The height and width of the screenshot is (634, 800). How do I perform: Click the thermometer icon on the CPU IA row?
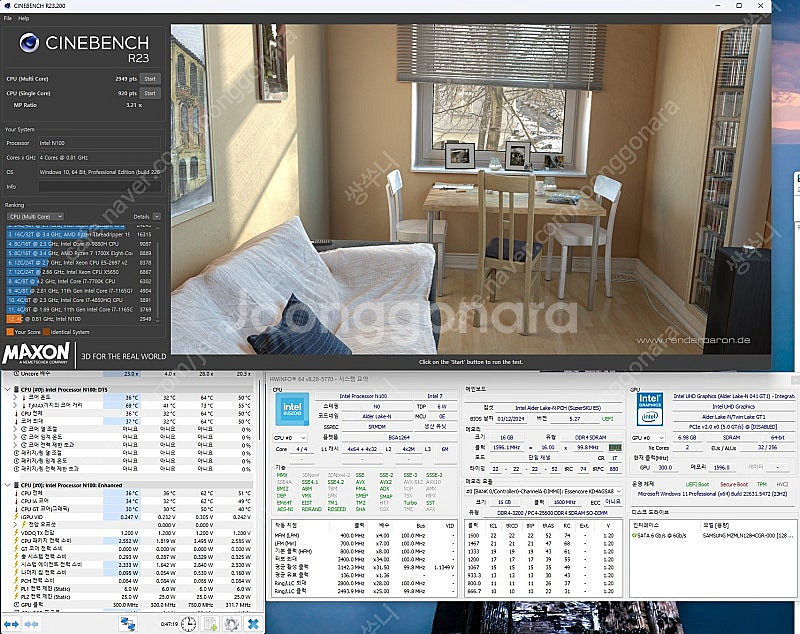tap(16, 501)
